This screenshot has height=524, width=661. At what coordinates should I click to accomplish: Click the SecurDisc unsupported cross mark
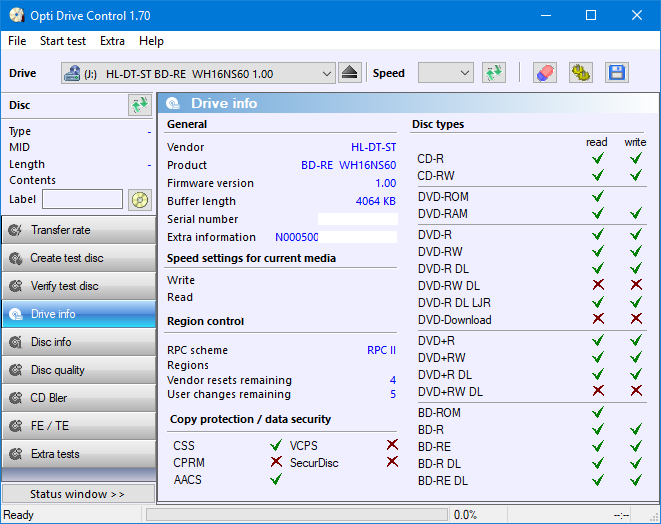coord(392,462)
